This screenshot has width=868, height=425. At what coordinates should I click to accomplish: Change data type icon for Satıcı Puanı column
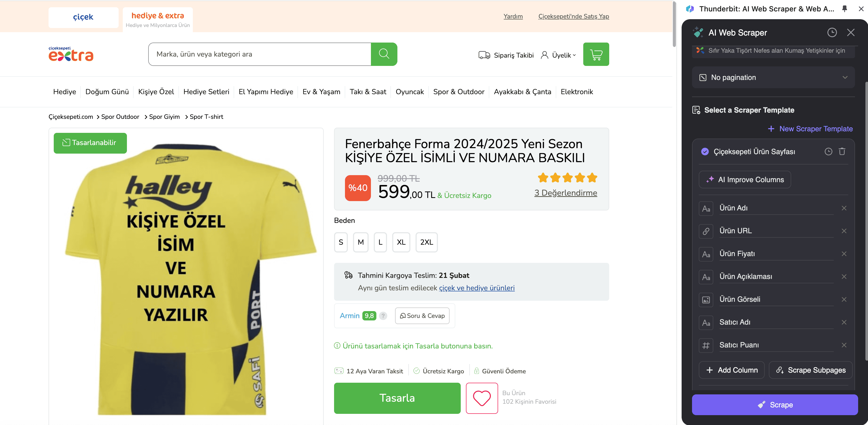click(x=706, y=345)
